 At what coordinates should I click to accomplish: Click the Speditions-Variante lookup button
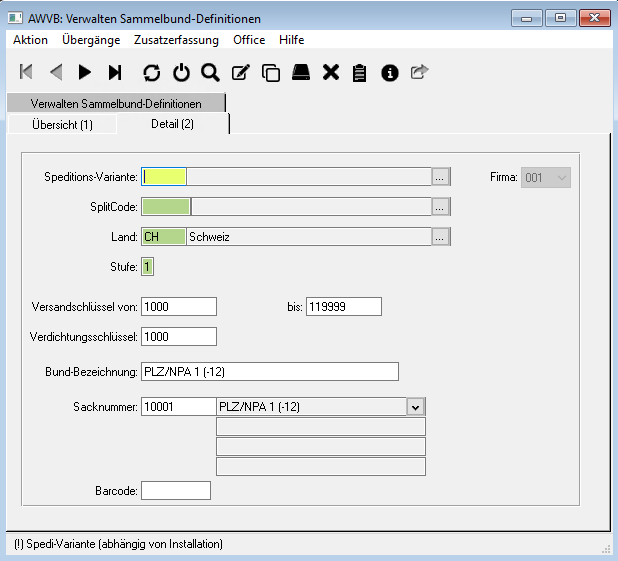[441, 177]
